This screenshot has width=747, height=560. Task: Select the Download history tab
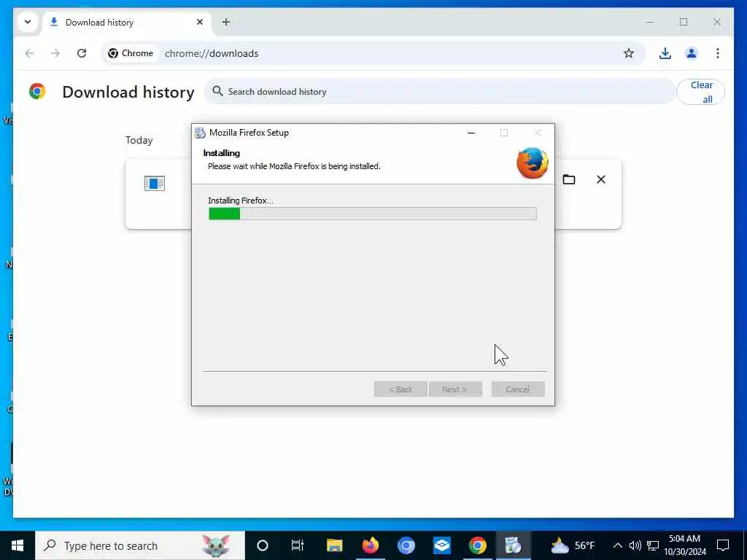coord(126,23)
